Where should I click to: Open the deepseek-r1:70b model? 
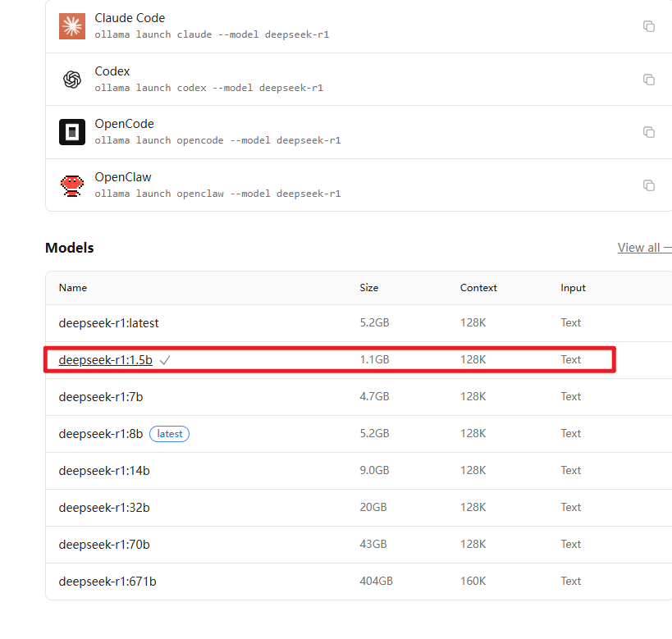[x=104, y=545]
